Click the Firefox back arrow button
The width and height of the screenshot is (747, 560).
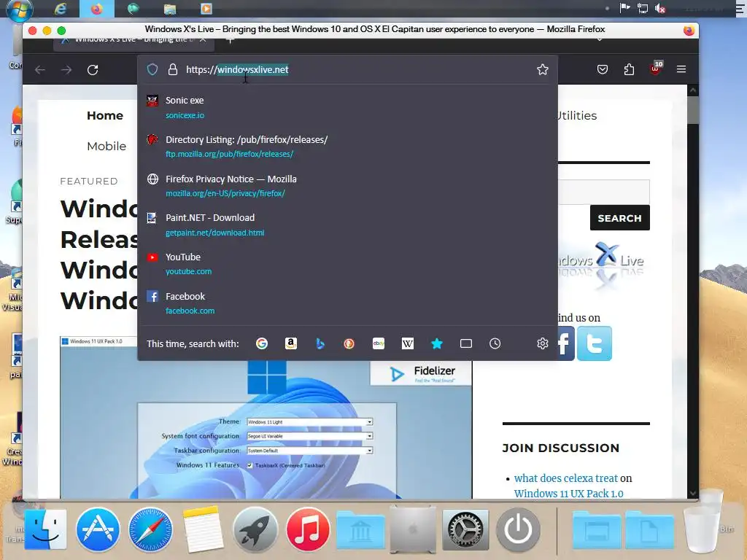(40, 70)
